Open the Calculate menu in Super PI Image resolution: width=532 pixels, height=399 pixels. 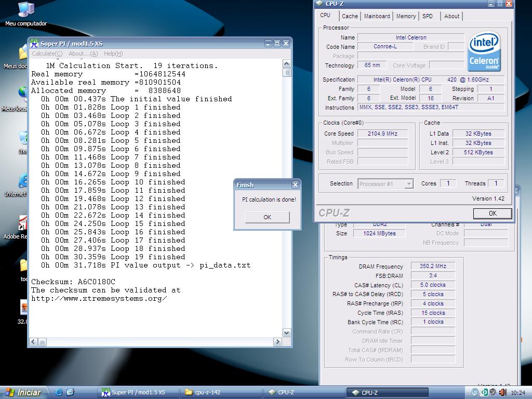point(47,54)
